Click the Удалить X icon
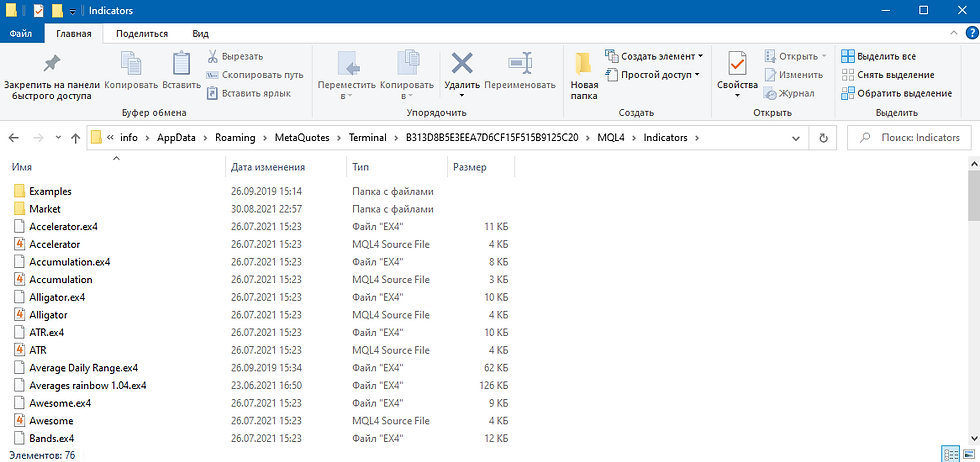980x462 pixels. coord(462,63)
